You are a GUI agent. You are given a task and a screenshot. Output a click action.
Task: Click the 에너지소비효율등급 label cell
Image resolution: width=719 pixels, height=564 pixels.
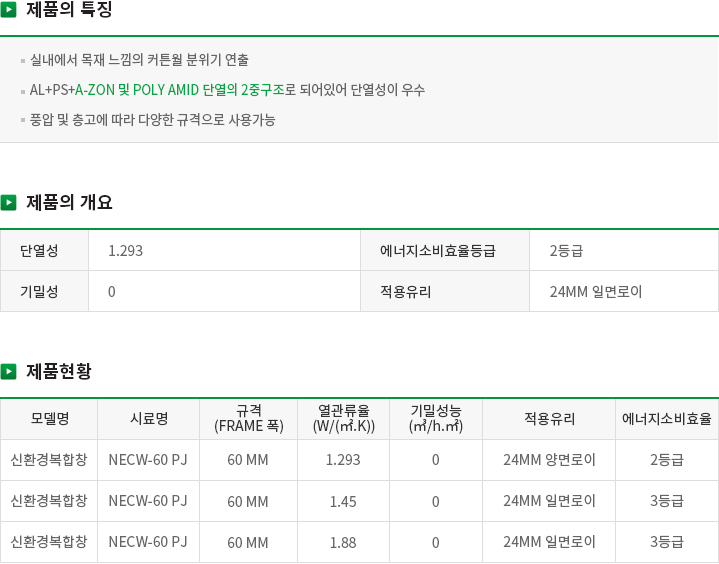[445, 250]
